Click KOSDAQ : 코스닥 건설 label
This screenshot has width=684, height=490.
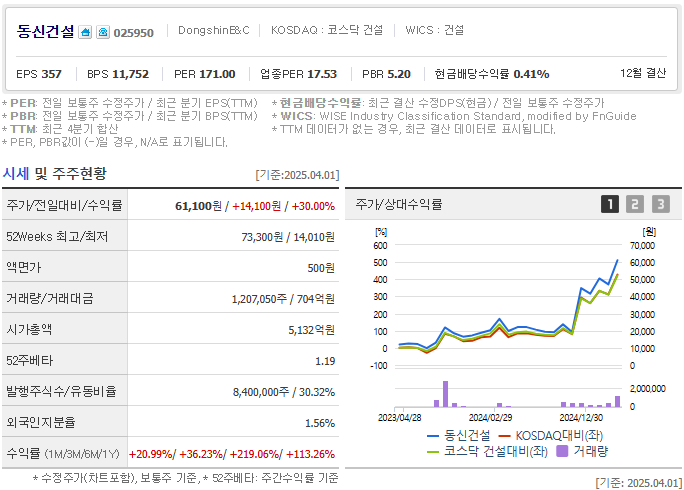click(327, 30)
